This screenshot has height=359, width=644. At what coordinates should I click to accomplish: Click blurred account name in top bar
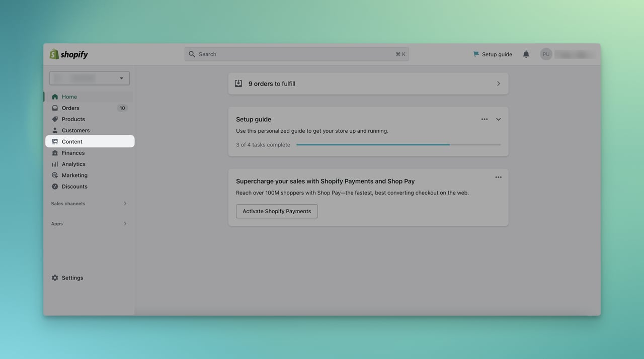(576, 54)
